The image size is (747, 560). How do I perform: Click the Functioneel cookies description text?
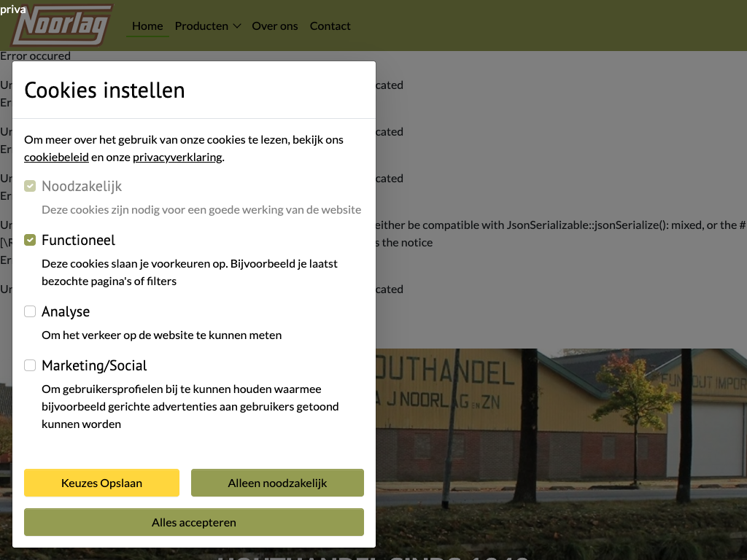click(190, 272)
